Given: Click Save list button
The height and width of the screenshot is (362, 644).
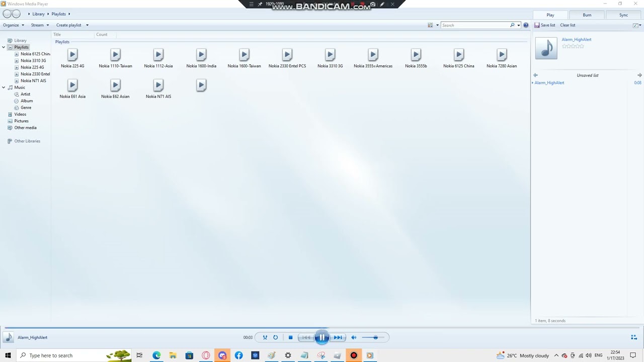Looking at the screenshot, I should (x=545, y=25).
